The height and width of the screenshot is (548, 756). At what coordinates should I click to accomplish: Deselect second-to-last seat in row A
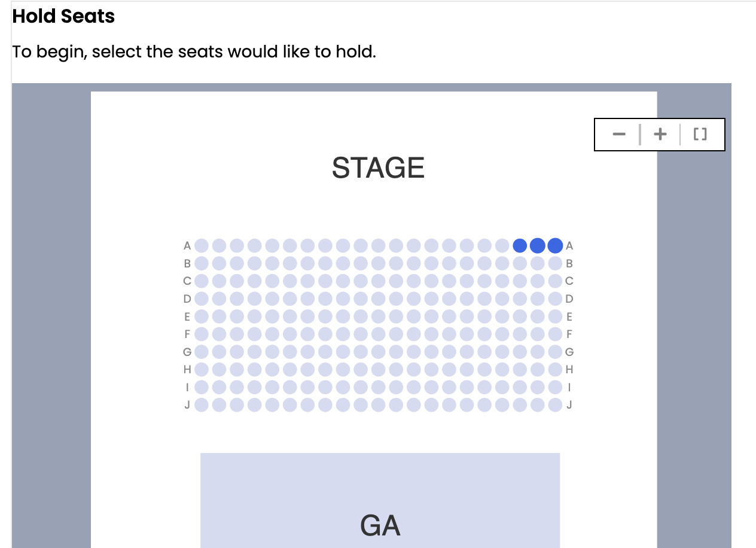click(538, 245)
